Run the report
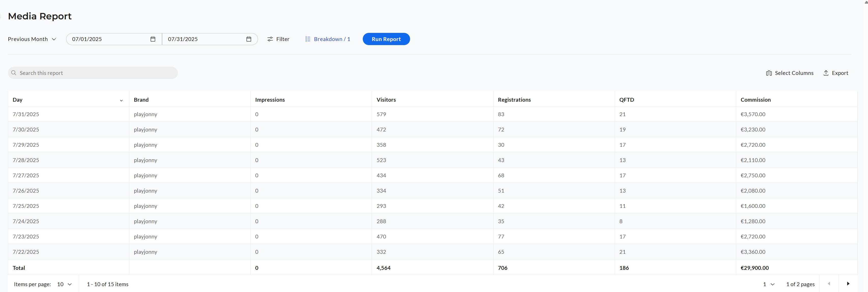The image size is (868, 292). (386, 39)
